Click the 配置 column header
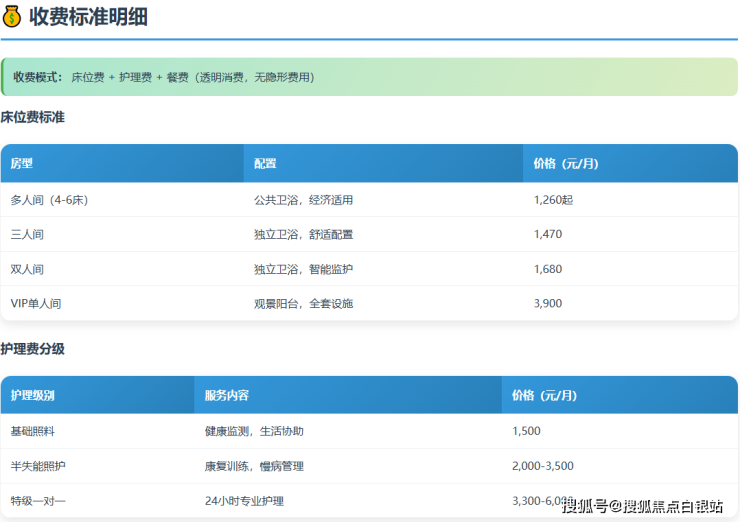740x522 pixels. (x=265, y=164)
